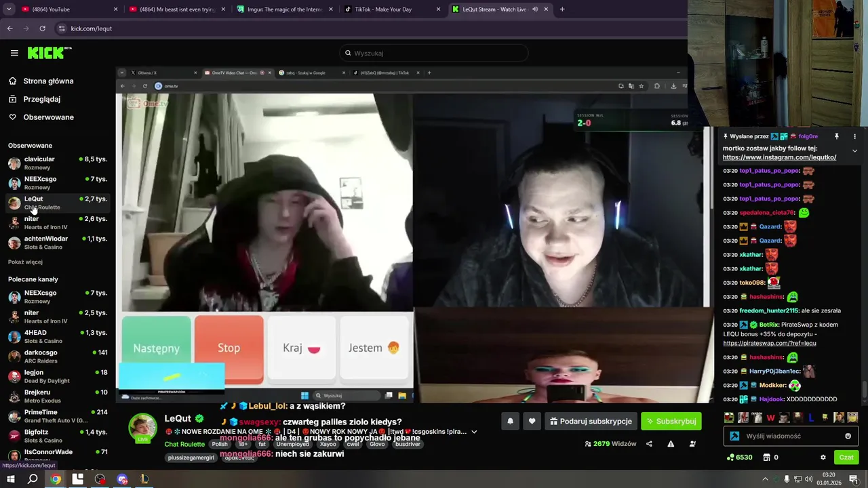Show hidden tray icons chevron
This screenshot has width=868, height=488.
click(765, 479)
